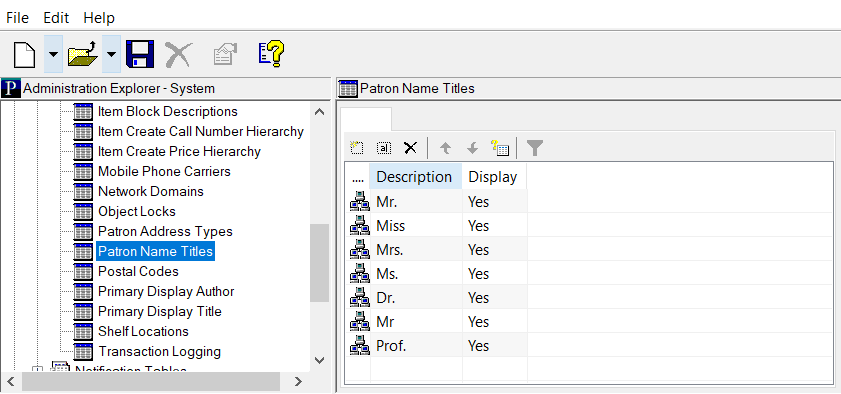Click the Filter funnel icon

535,148
